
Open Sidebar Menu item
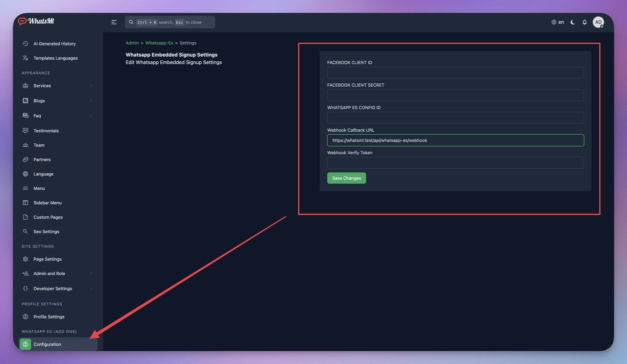[x=58, y=203]
